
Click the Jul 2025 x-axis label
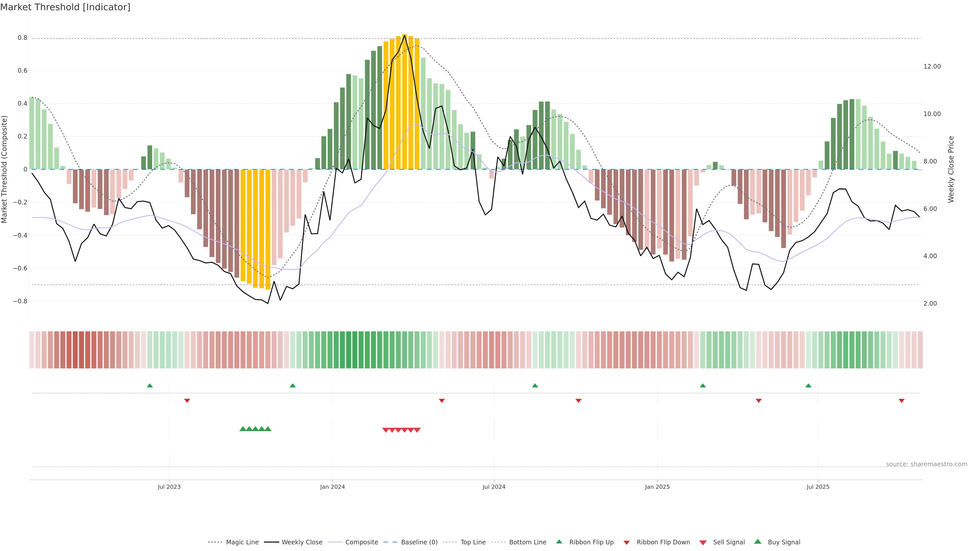(x=817, y=487)
